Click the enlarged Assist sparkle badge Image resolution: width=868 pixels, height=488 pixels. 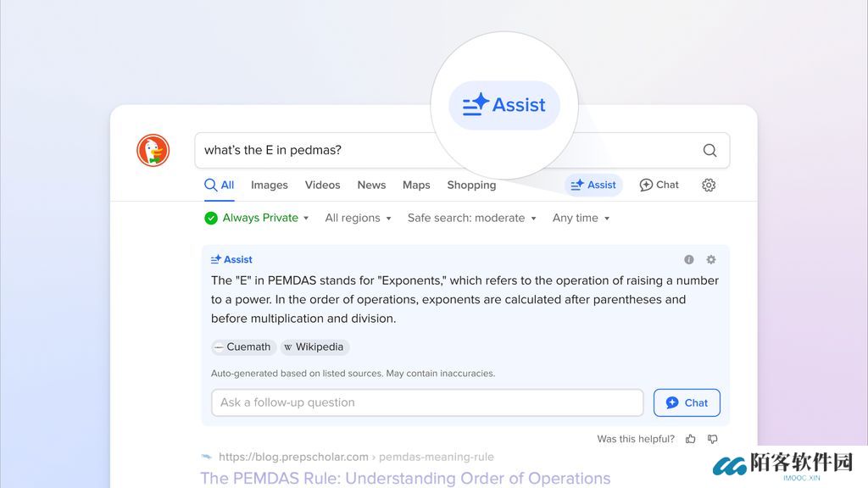pyautogui.click(x=504, y=105)
